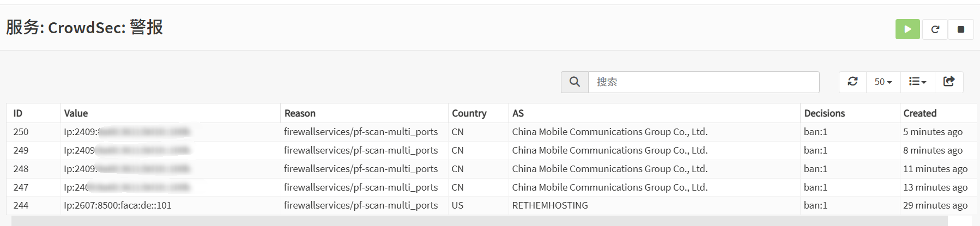Sort table by Value column
The width and height of the screenshot is (980, 226).
(x=76, y=113)
